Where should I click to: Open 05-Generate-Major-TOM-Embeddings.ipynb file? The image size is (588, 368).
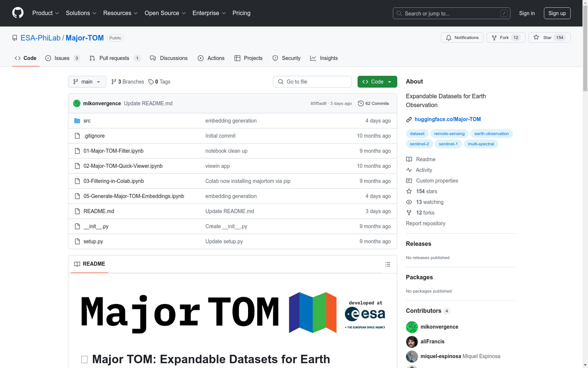click(x=134, y=196)
